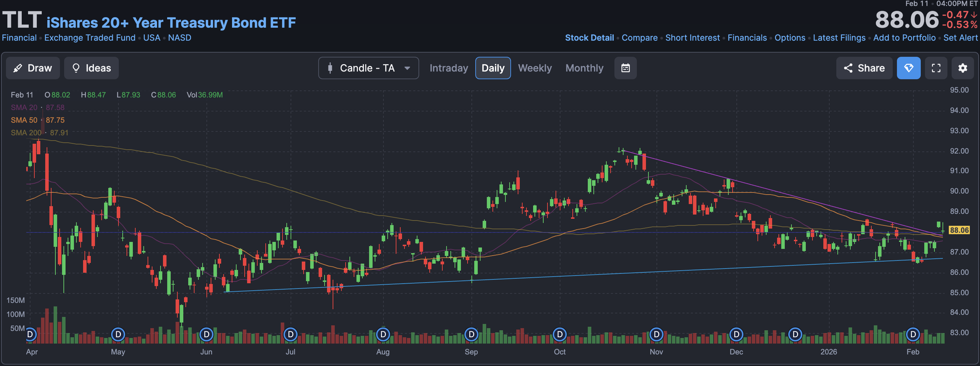Image resolution: width=980 pixels, height=366 pixels.
Task: Click the Financial sector link
Action: (19, 38)
